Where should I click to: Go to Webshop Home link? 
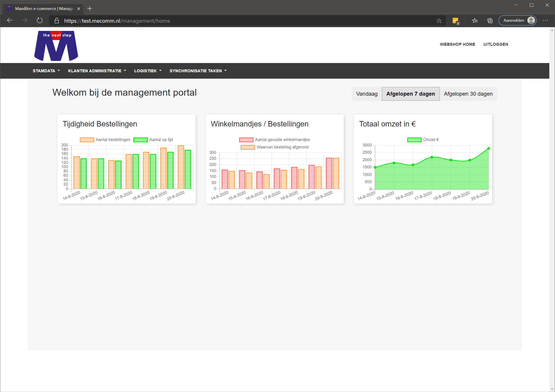(457, 44)
